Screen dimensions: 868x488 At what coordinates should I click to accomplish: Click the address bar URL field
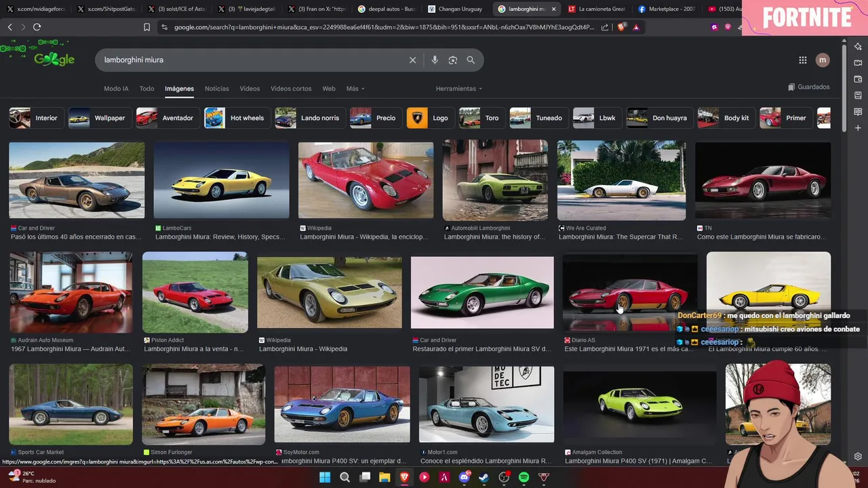[x=384, y=27]
